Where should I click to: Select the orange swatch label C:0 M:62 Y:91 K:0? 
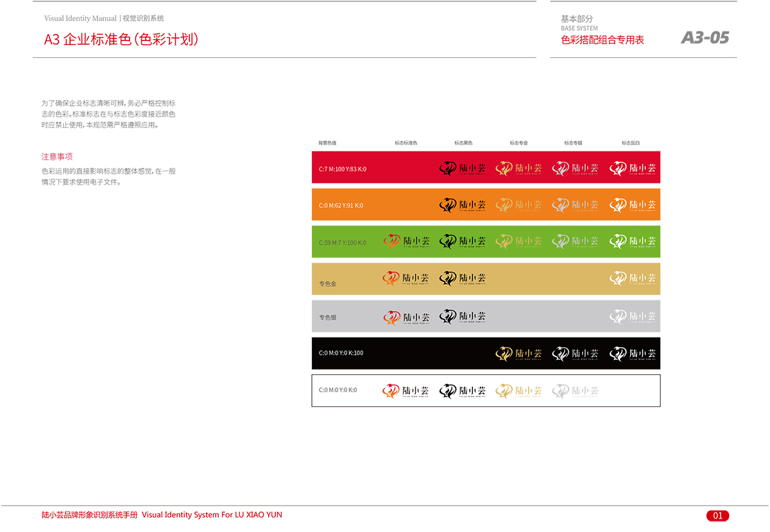tap(341, 206)
